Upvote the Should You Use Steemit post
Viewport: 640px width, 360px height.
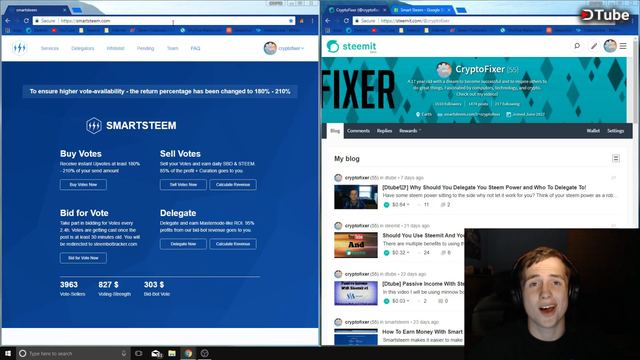coord(386,253)
